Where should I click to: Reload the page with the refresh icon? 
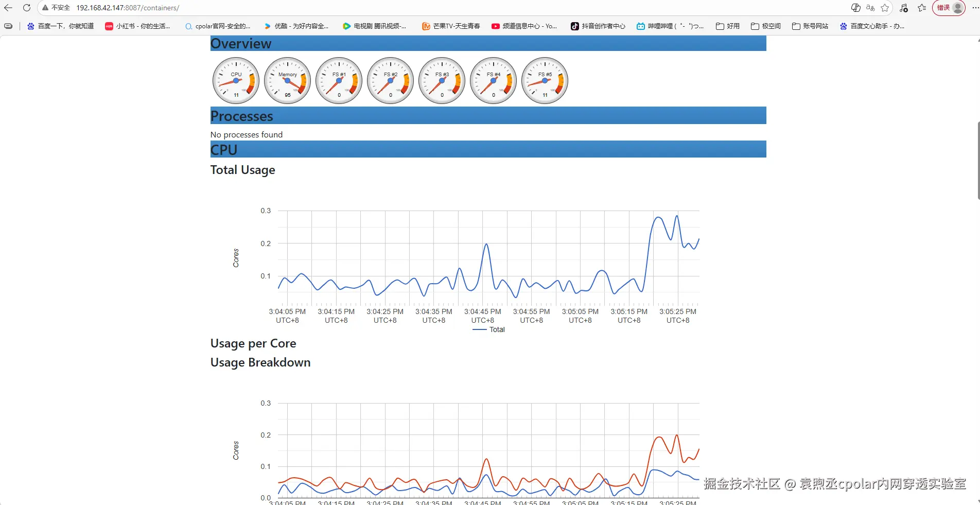coord(27,8)
